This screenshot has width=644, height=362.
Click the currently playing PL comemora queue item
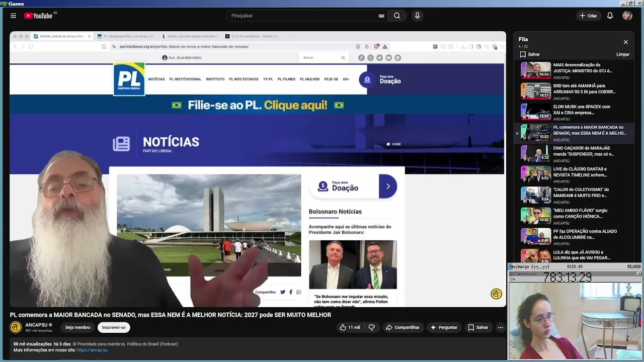[x=574, y=133]
